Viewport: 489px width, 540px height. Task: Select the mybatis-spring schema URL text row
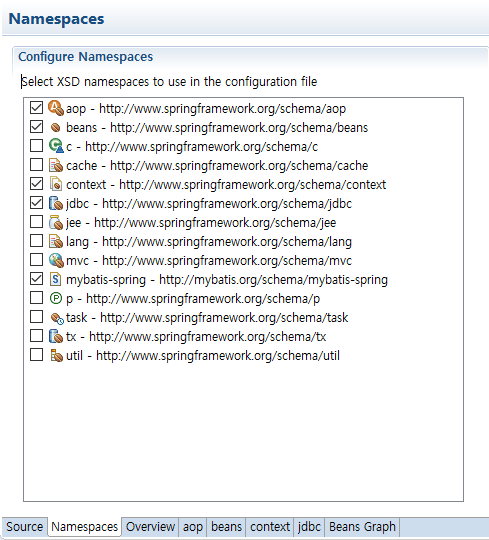pyautogui.click(x=227, y=280)
